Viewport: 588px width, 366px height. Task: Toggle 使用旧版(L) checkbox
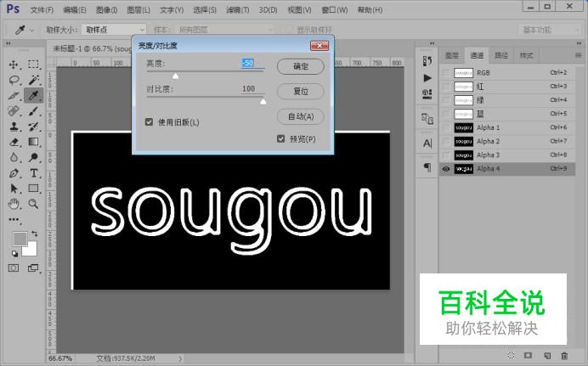point(149,122)
